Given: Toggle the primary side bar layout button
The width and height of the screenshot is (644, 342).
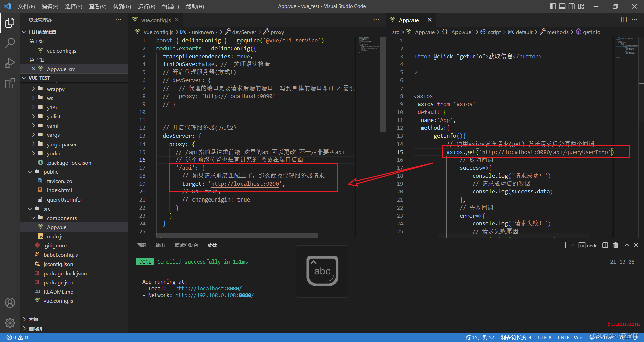Looking at the screenshot, I should click(x=553, y=6).
